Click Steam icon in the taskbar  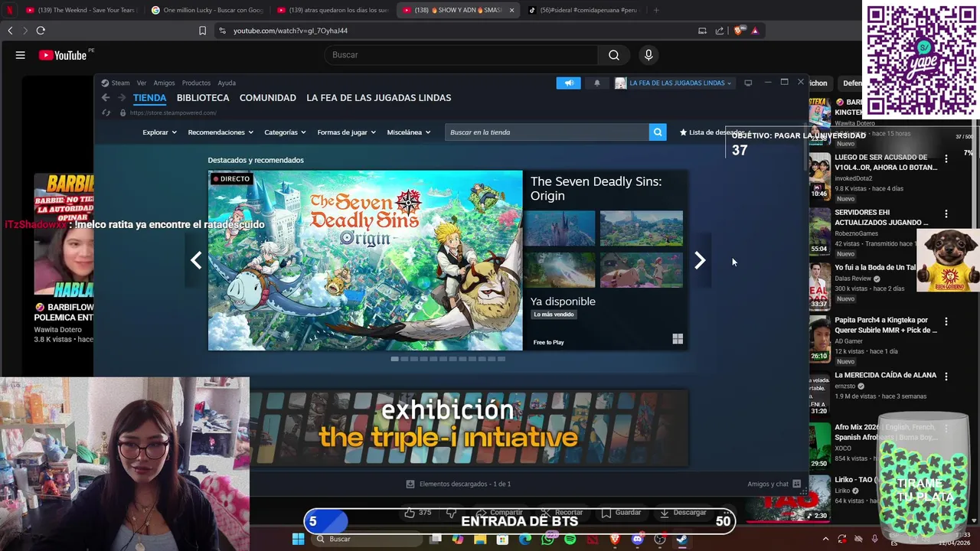[681, 540]
